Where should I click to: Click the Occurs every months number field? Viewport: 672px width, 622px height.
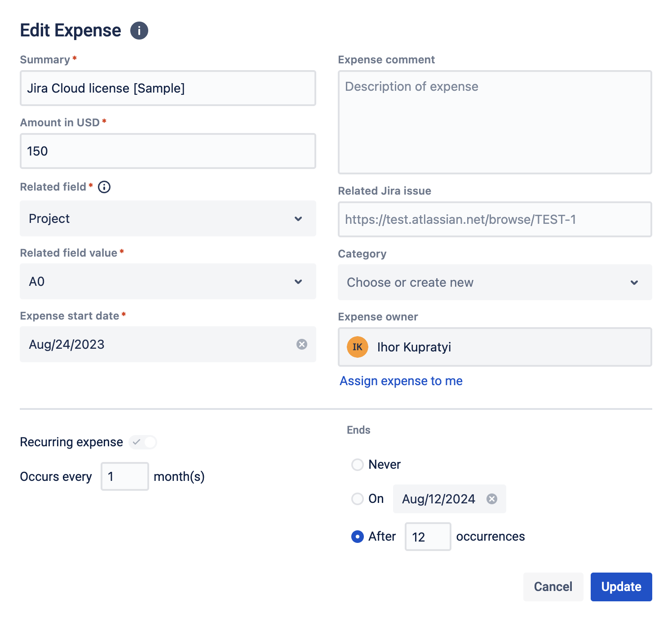coord(125,476)
